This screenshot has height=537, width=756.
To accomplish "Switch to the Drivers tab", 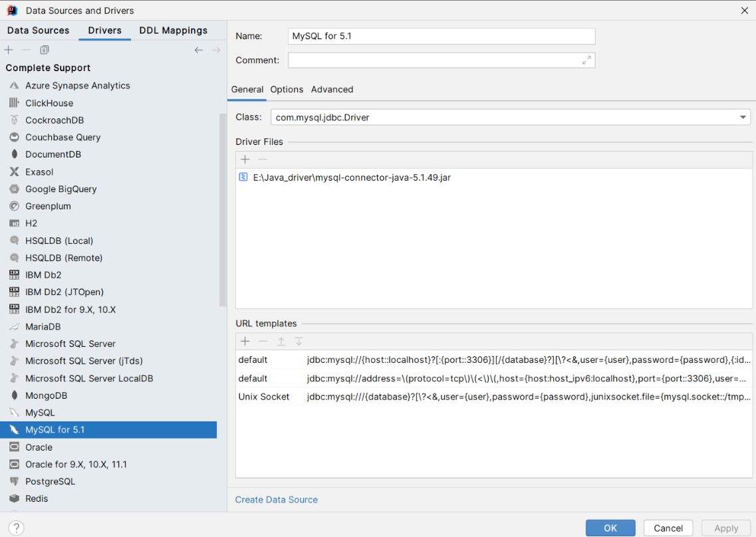I will [x=104, y=31].
